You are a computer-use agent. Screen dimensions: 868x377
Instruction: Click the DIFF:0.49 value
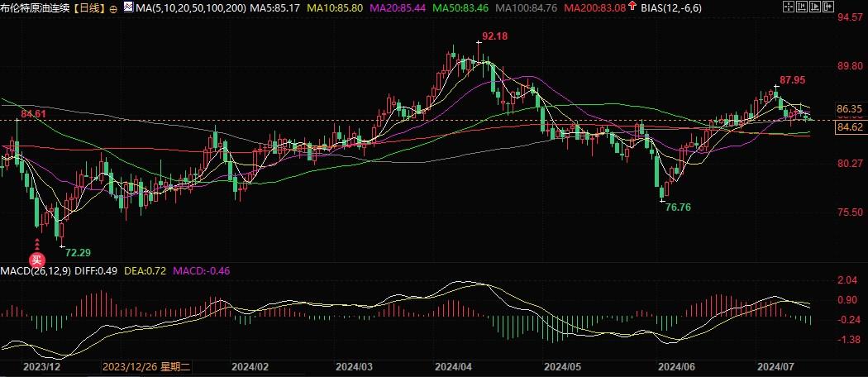95,270
